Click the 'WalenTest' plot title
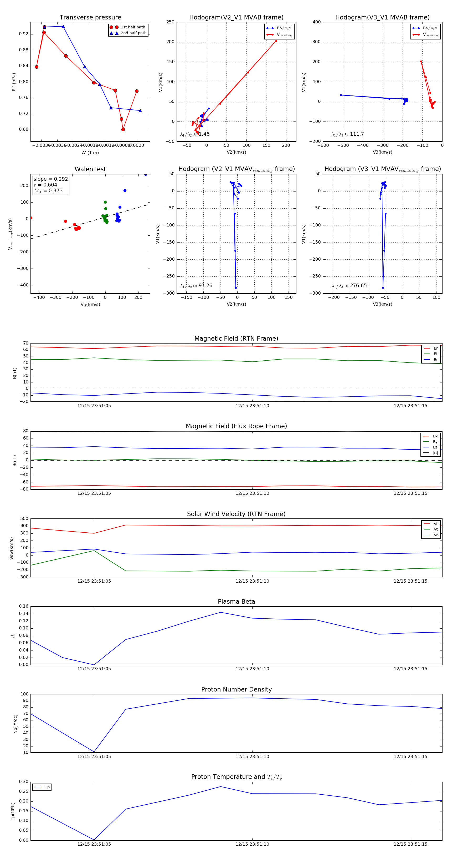 click(90, 169)
